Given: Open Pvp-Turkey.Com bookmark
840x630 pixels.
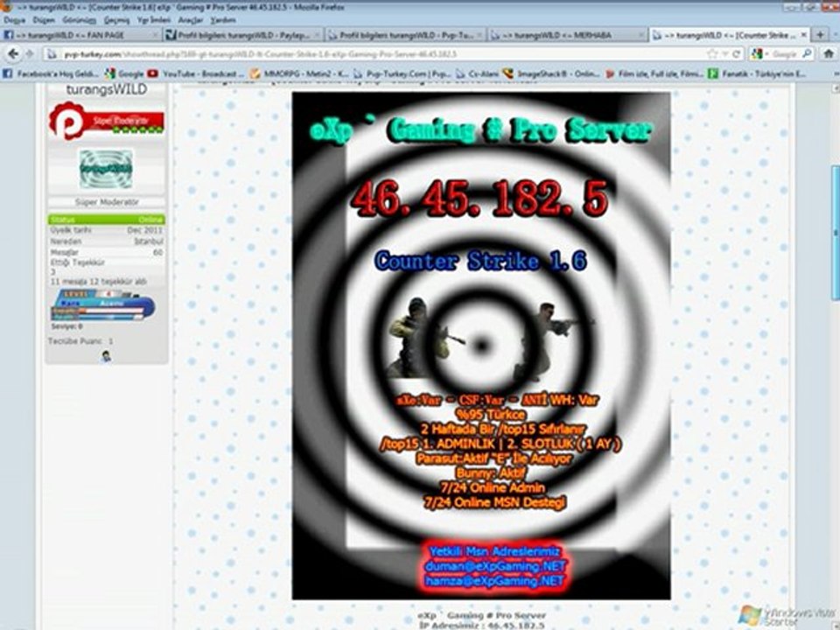Looking at the screenshot, I should click(x=402, y=73).
